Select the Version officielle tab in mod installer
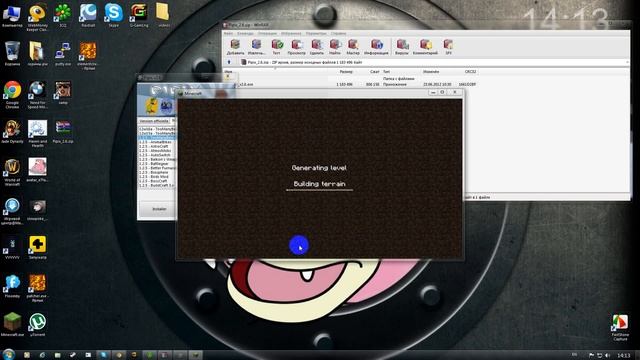Viewport: 640px width, 360px height. coord(154,121)
